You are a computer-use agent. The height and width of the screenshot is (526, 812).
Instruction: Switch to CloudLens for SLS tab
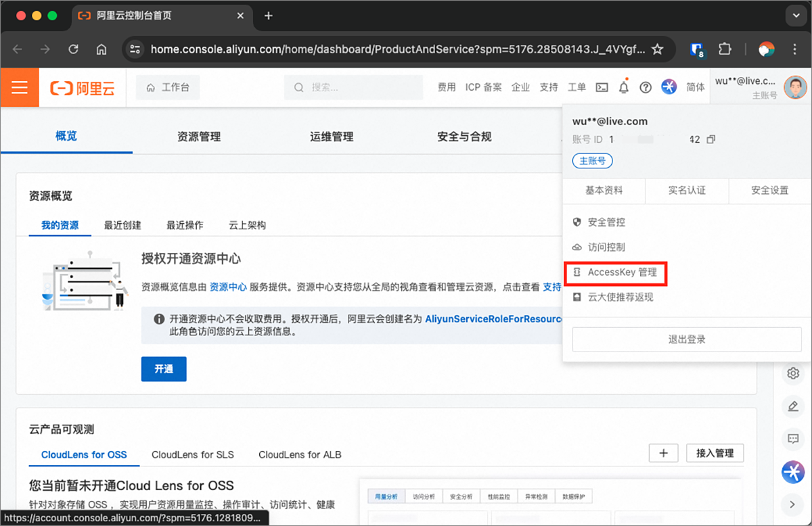click(193, 454)
